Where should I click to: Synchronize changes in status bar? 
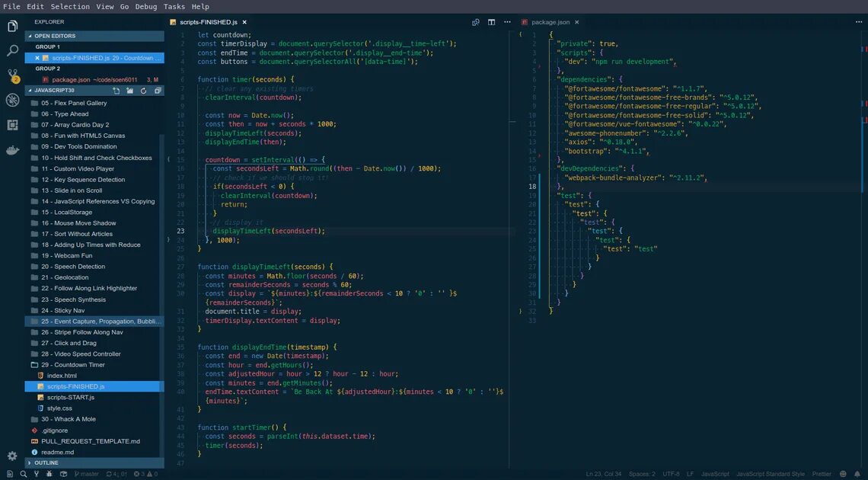116,474
